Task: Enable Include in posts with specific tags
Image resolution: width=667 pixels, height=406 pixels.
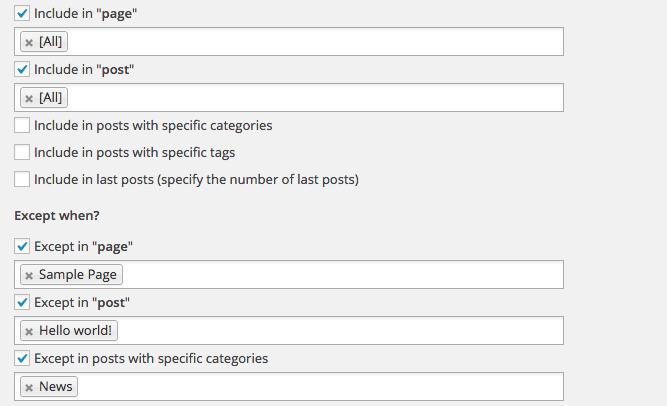Action: pos(22,153)
